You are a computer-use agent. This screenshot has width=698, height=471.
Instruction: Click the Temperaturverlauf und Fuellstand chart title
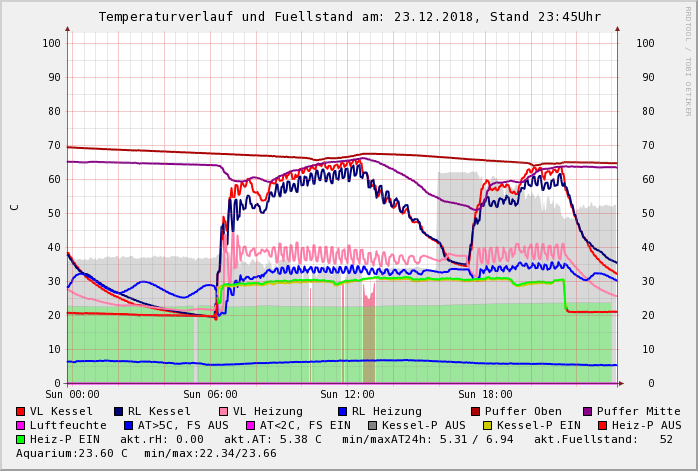pos(349,17)
